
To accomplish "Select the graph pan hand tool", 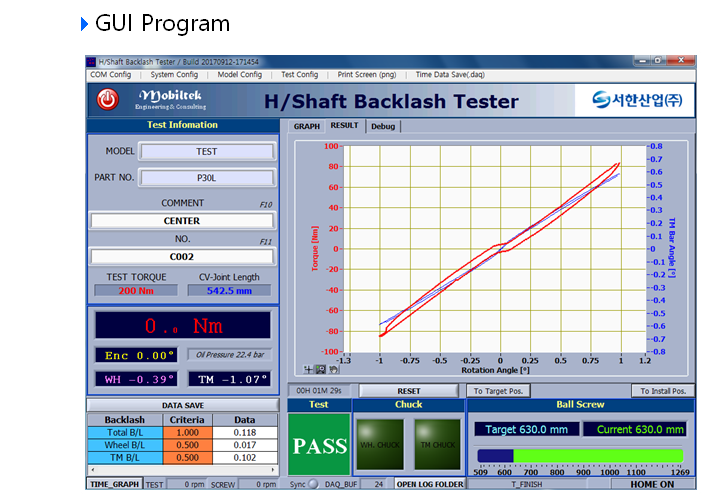I will (x=333, y=370).
